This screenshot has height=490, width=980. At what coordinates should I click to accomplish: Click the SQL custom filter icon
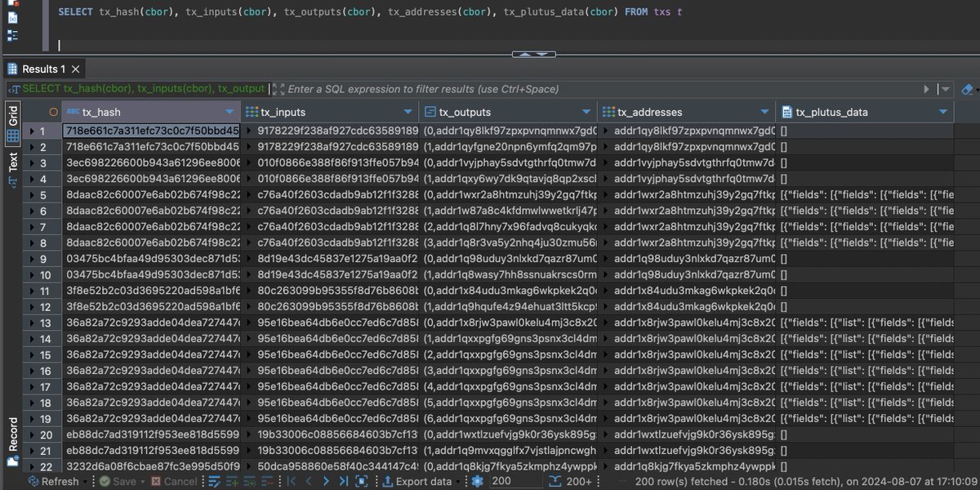pos(14,89)
